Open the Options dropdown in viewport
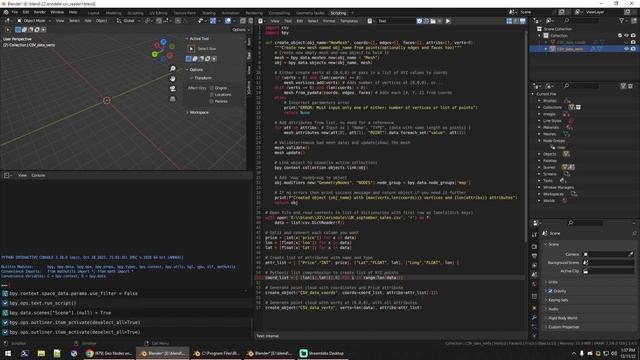Screen dimensions: 640x360 tap(240, 29)
